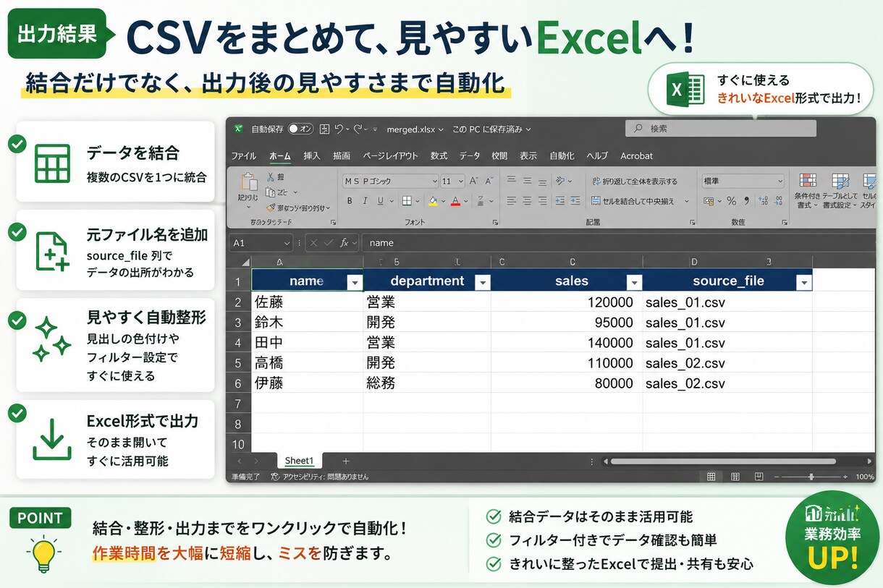Click the Redo arrow in the title bar
Screen dimensions: 883x588
point(358,129)
